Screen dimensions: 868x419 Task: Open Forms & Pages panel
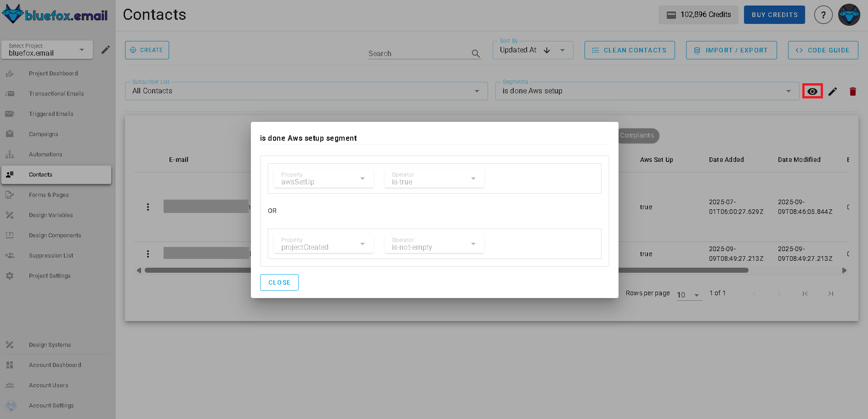(49, 195)
